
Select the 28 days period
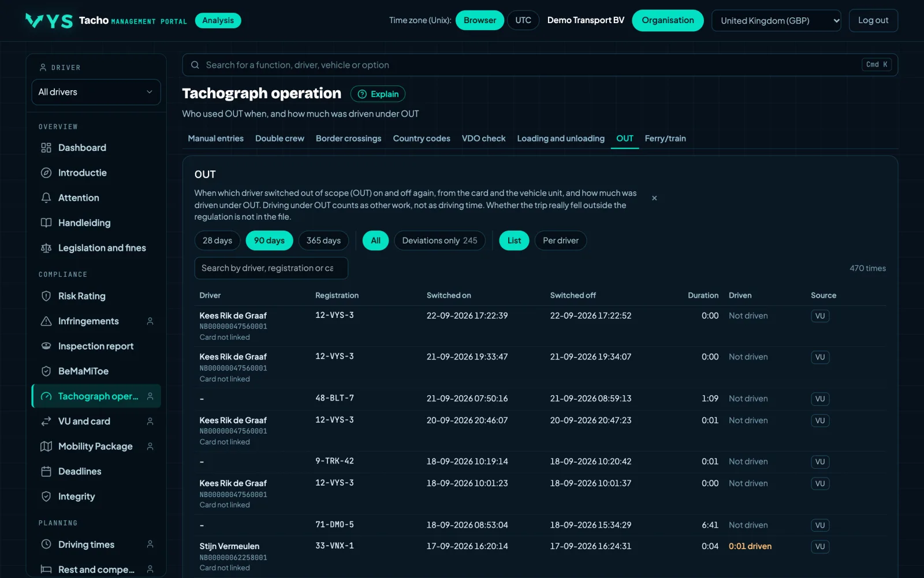click(x=217, y=240)
